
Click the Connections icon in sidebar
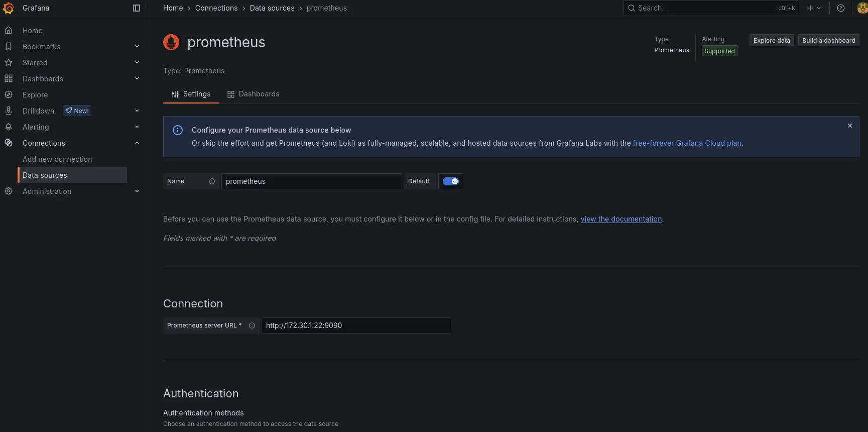point(9,143)
